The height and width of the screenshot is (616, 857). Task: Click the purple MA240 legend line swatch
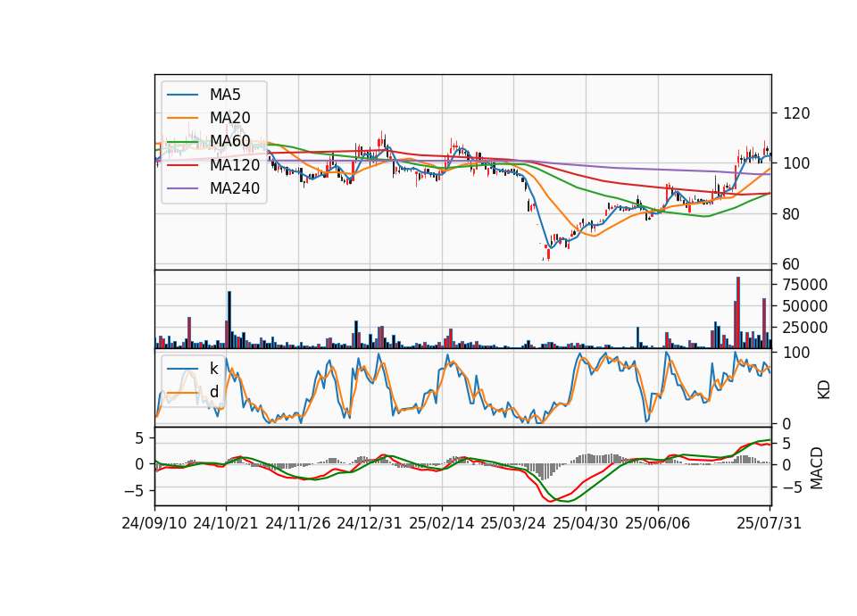(182, 188)
